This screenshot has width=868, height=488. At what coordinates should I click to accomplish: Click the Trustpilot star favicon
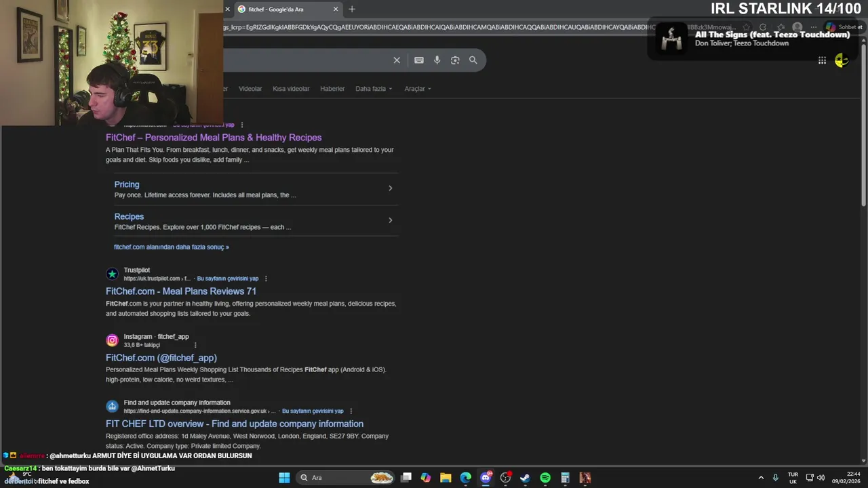tap(112, 274)
